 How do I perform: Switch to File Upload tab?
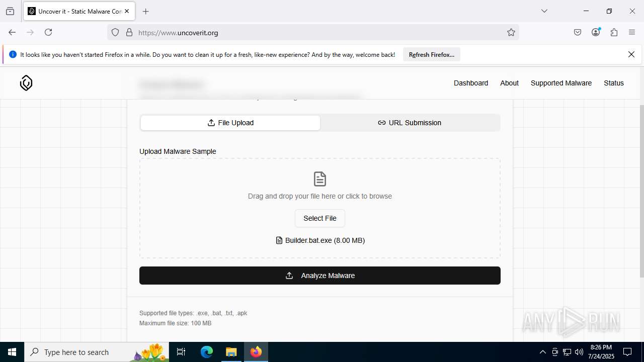tap(230, 123)
